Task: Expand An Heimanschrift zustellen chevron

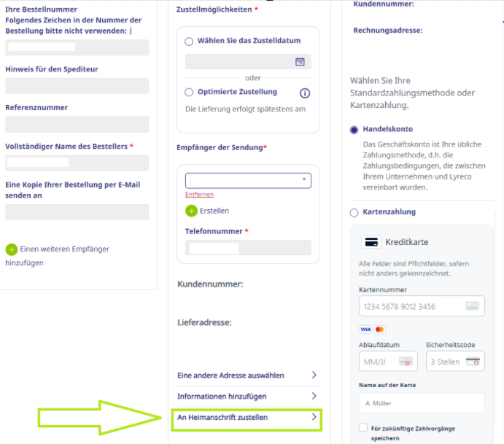Action: (314, 417)
